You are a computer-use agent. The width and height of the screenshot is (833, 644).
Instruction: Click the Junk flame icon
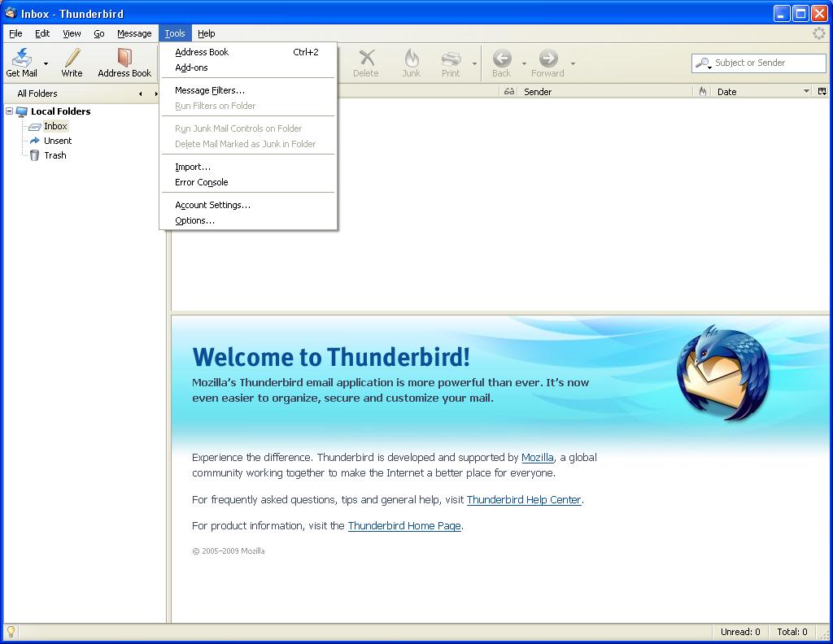(x=411, y=58)
